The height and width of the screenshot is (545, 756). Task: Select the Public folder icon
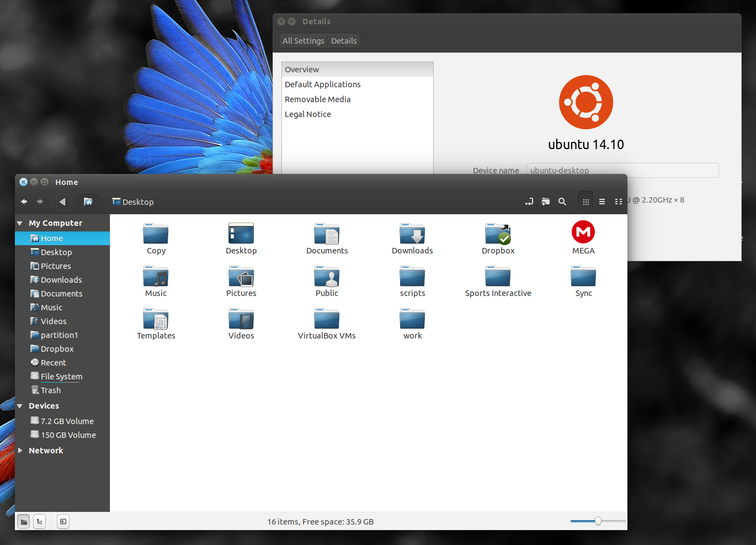coord(327,276)
